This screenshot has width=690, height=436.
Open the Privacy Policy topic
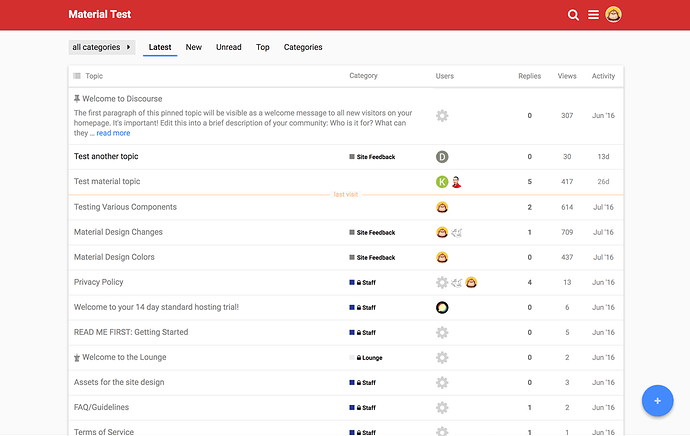pos(99,282)
